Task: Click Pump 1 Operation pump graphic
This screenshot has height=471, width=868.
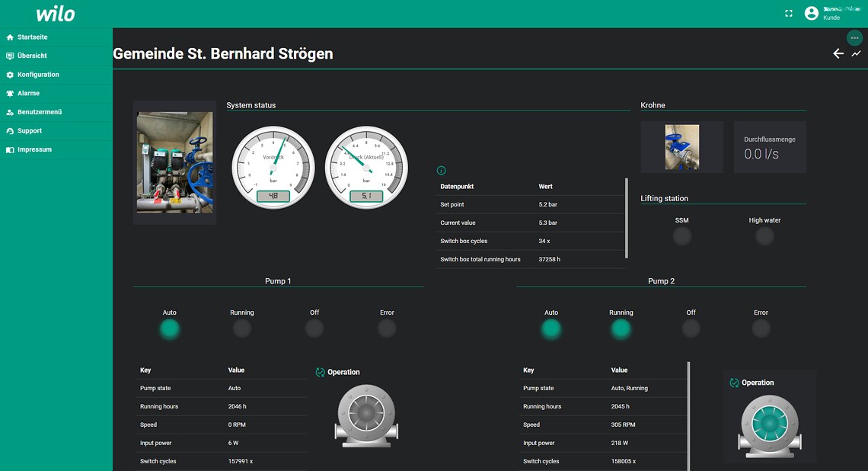Action: coord(365,415)
